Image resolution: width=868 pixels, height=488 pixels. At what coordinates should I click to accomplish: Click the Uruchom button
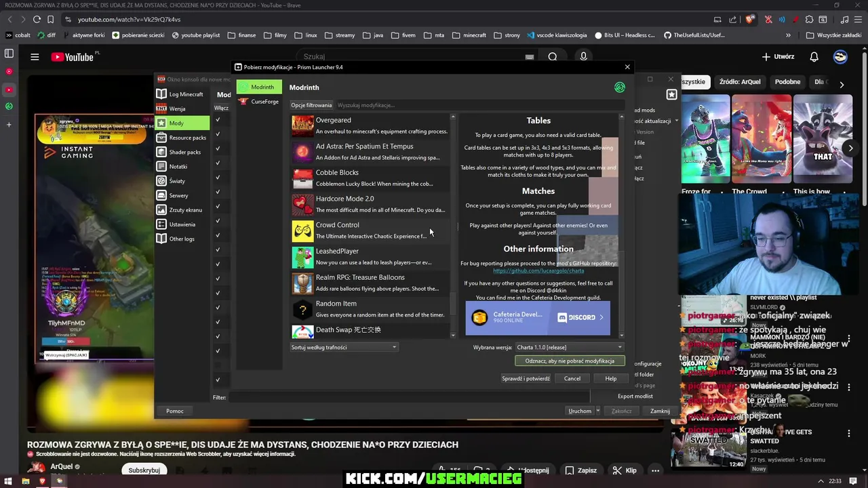[x=580, y=411]
